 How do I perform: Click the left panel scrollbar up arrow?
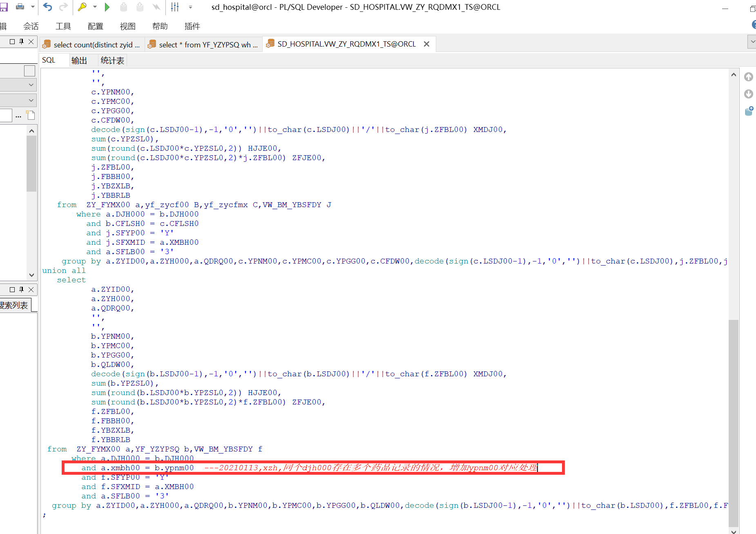(x=31, y=131)
